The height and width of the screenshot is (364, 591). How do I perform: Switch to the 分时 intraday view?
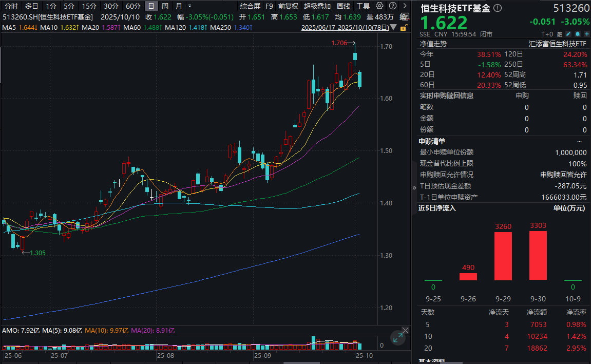tap(11, 6)
